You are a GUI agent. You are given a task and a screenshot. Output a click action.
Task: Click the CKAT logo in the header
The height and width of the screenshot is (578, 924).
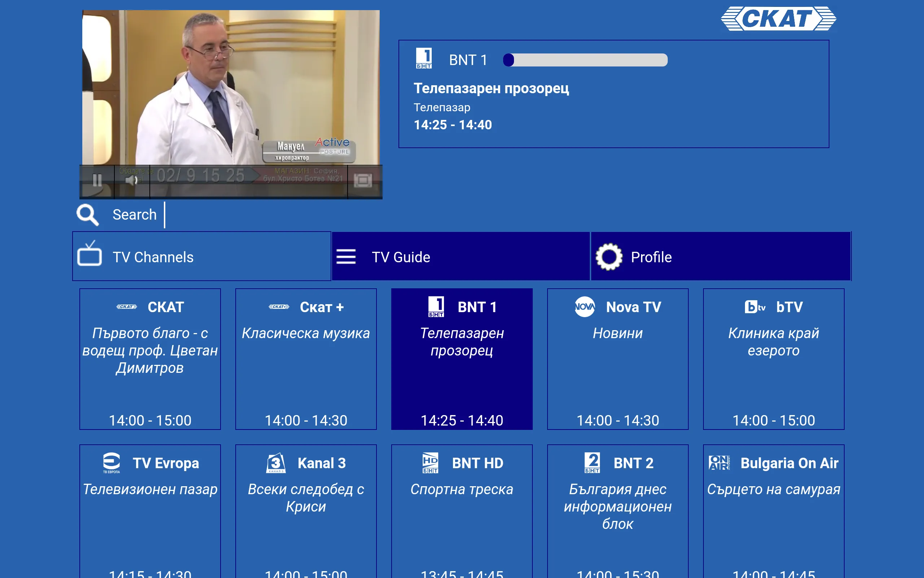779,18
